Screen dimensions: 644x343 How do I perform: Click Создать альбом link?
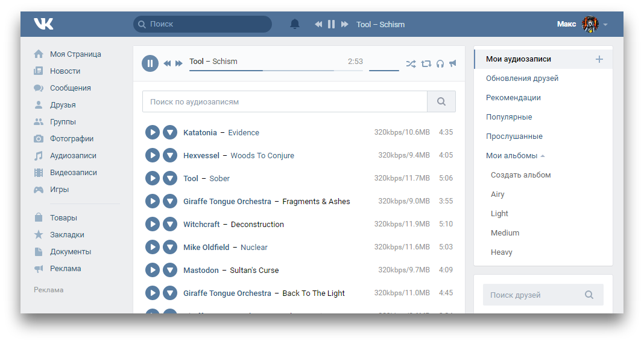point(520,175)
